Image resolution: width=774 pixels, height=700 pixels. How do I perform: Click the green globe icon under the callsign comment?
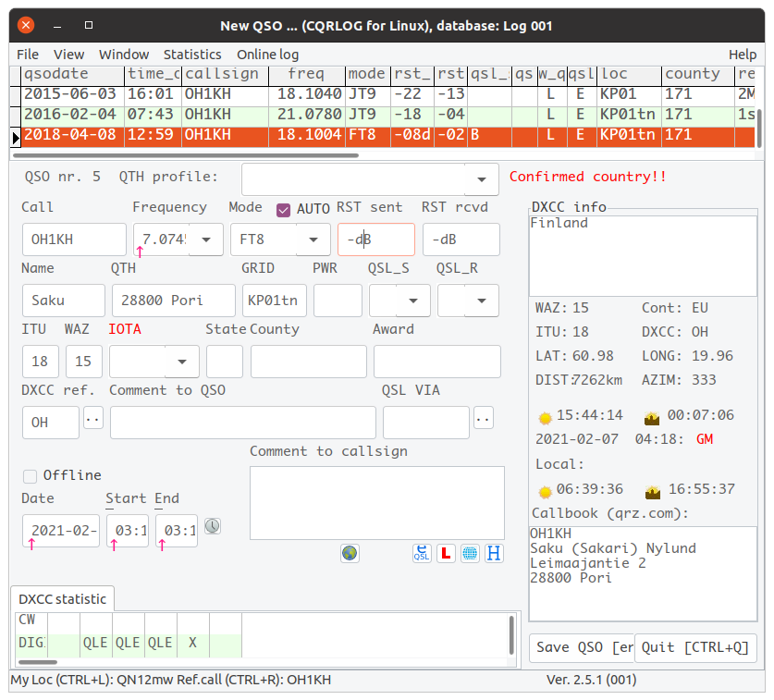tap(350, 553)
